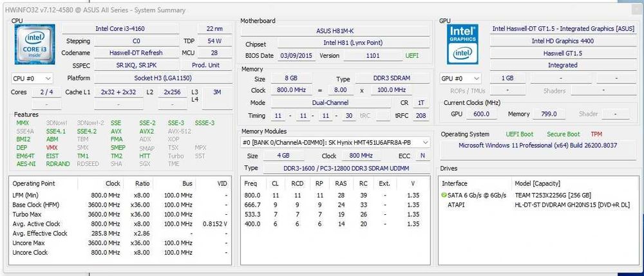Viewport: 644px width, 276px height.
Task: Click the 22 nm process field
Action: [x=215, y=29]
